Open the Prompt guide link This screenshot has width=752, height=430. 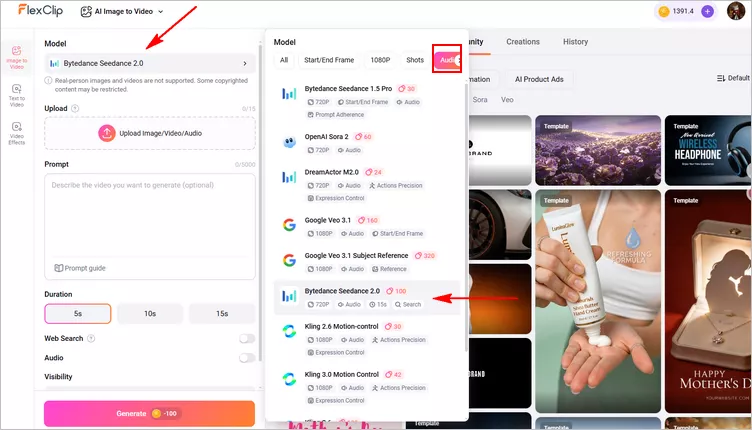point(80,268)
